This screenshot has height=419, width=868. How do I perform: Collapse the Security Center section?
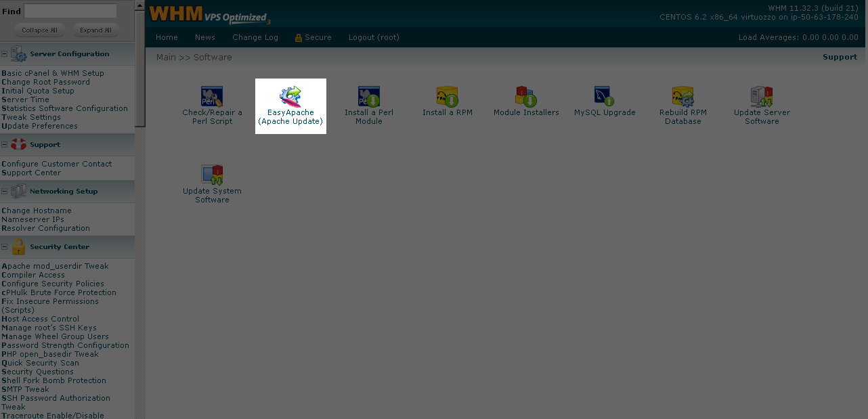pos(4,246)
